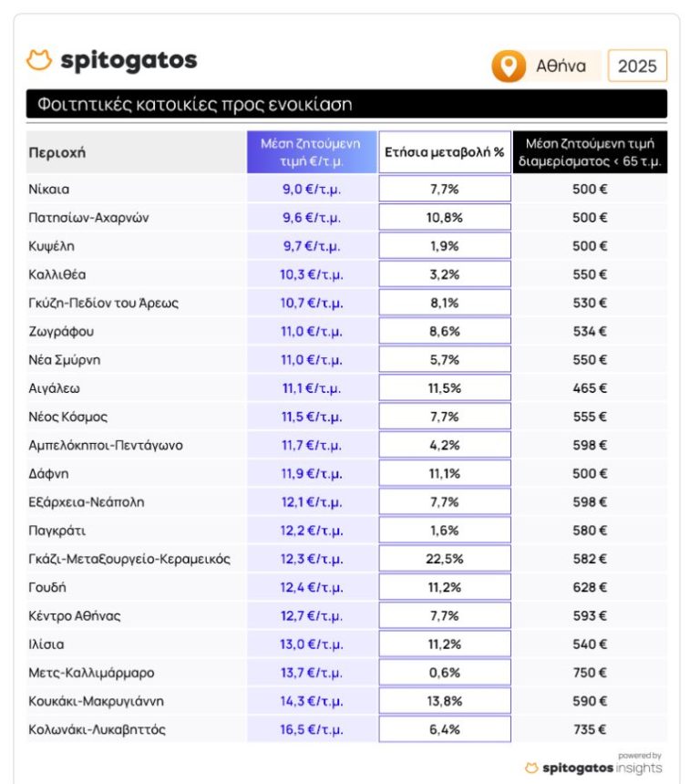Click the 16,5 €/τ.μ. price cell
The image size is (700, 784).
312,729
